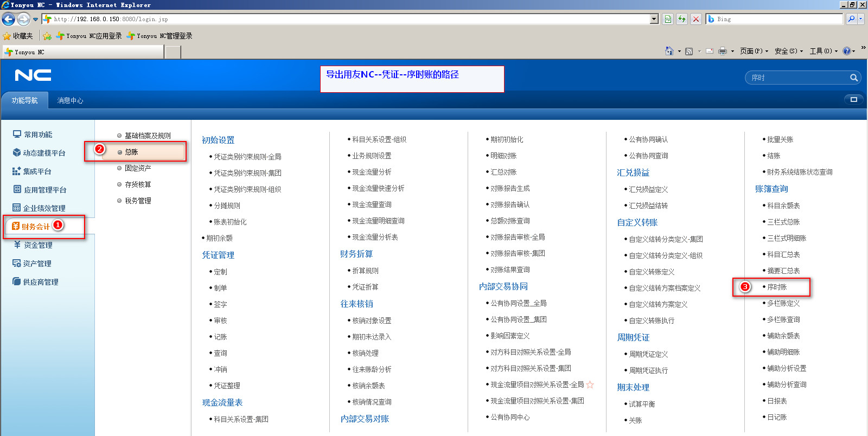
Task: Click the 制单 link under 凭证管理
Action: click(x=220, y=288)
